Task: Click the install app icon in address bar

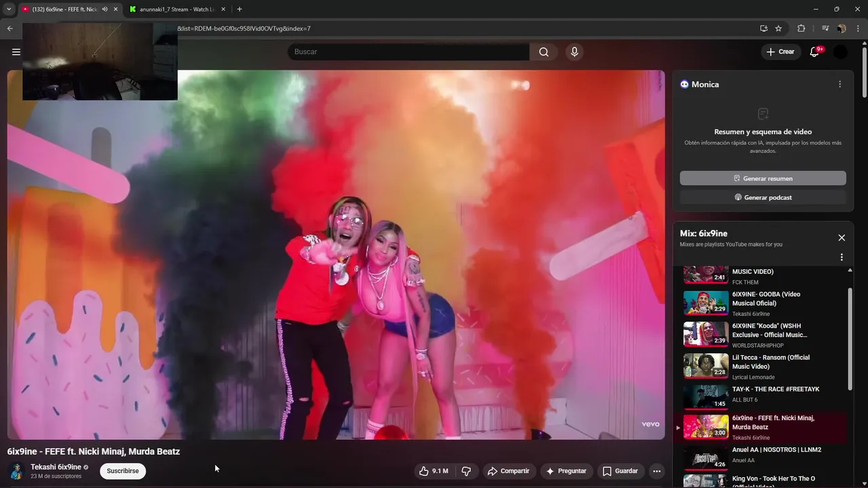Action: click(x=764, y=28)
